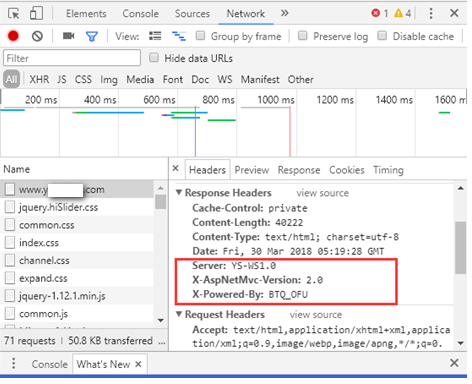The width and height of the screenshot is (472, 384).
Task: Open the Console drawer tab
Action: [49, 364]
